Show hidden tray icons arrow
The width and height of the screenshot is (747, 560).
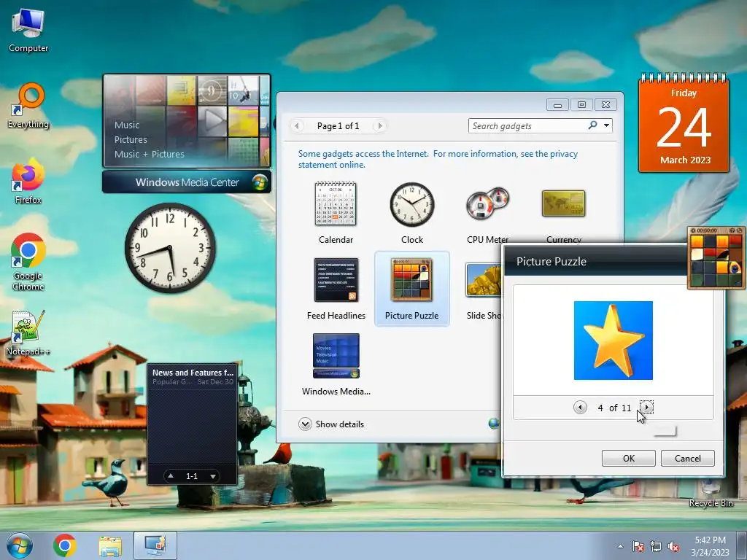(x=620, y=546)
